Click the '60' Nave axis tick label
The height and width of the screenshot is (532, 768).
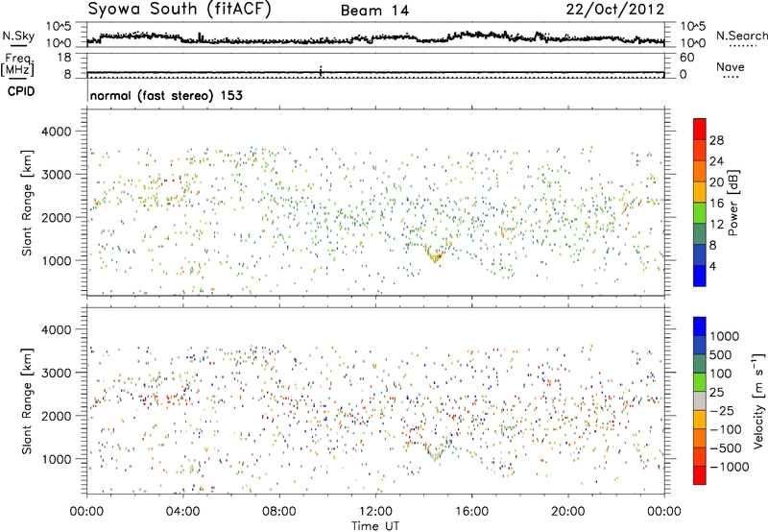tap(686, 58)
